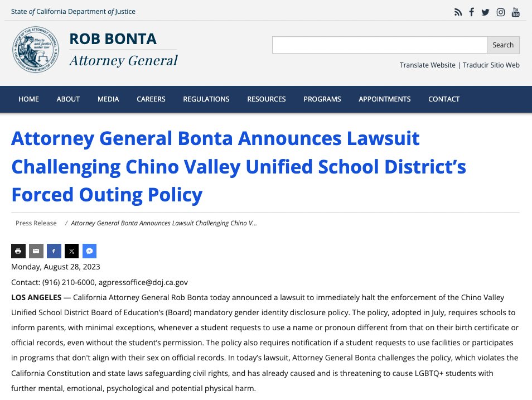532x400 pixels.
Task: Click the Translate Website link
Action: click(428, 65)
